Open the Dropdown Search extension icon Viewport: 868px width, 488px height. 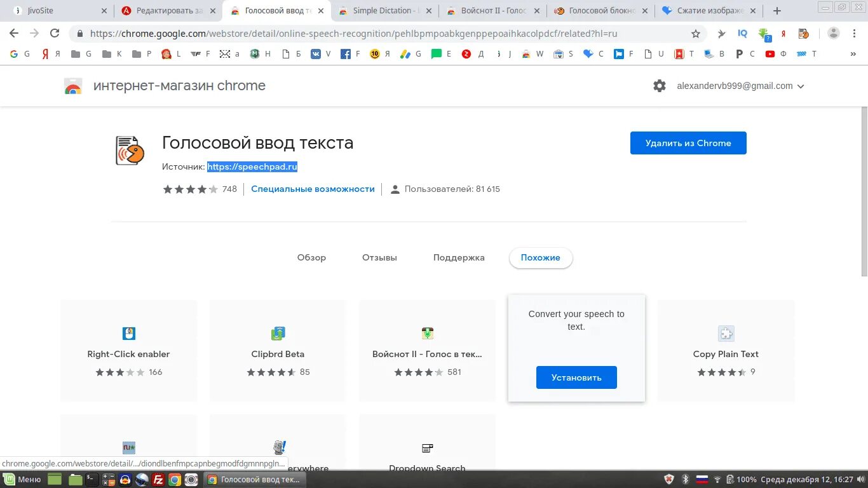[x=428, y=448]
